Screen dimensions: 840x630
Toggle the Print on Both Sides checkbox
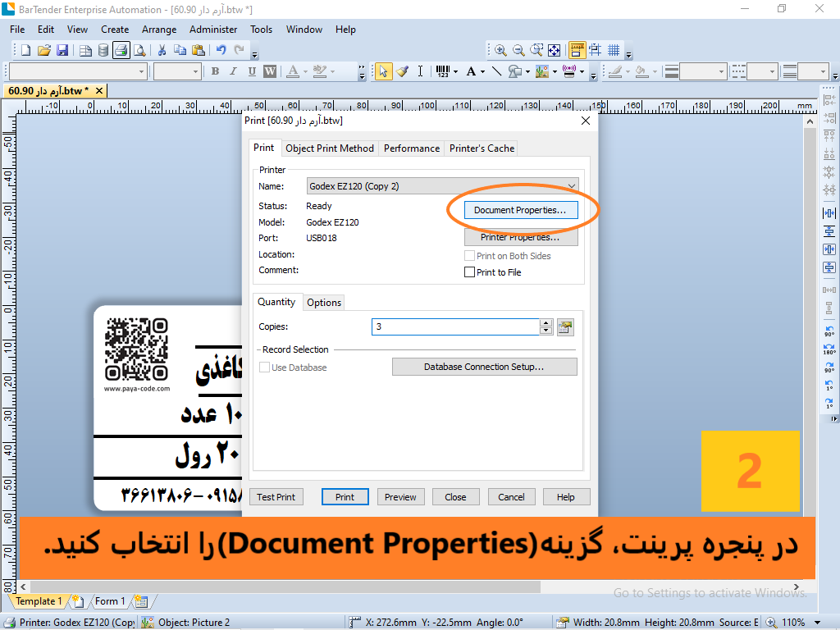point(469,256)
